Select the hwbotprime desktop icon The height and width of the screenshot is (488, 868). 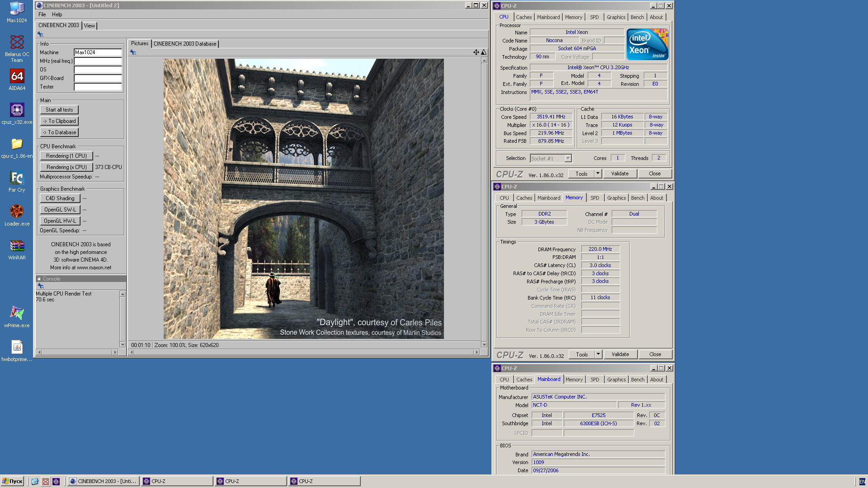point(17,351)
